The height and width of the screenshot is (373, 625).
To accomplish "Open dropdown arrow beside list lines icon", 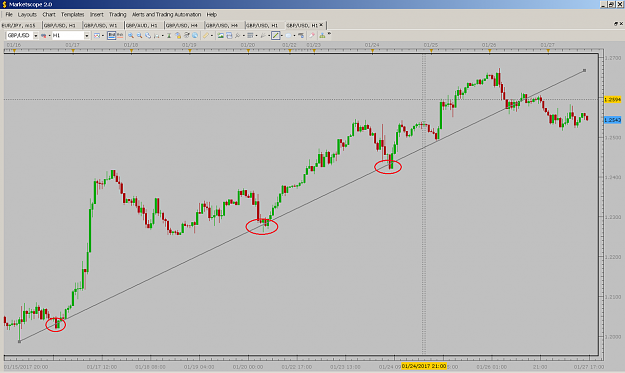I will click(x=256, y=35).
